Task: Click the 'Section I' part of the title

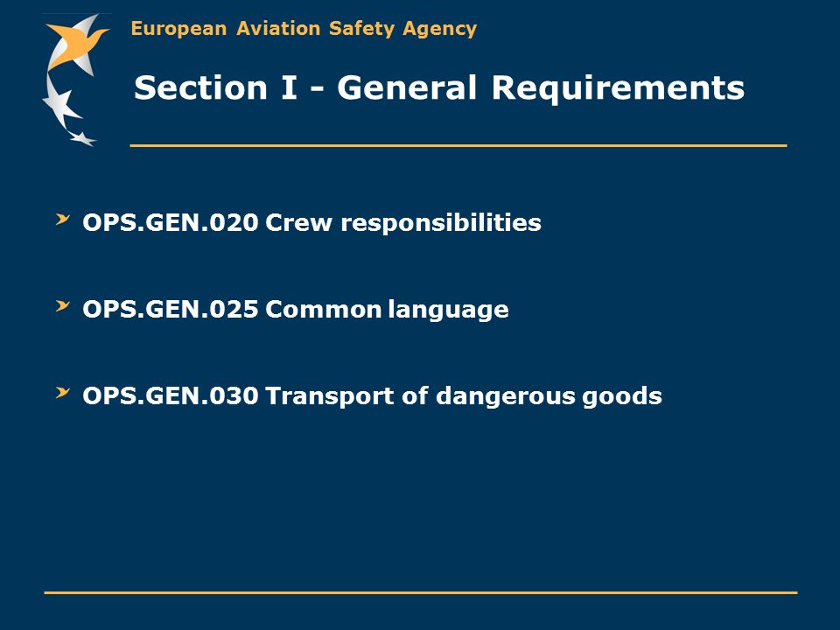Action: [215, 87]
